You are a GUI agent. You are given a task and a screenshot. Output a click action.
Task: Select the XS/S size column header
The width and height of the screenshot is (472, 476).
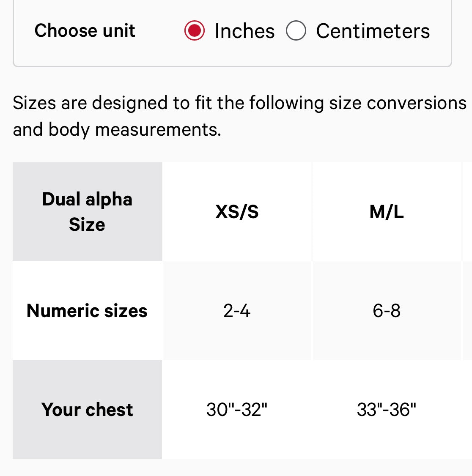(237, 212)
